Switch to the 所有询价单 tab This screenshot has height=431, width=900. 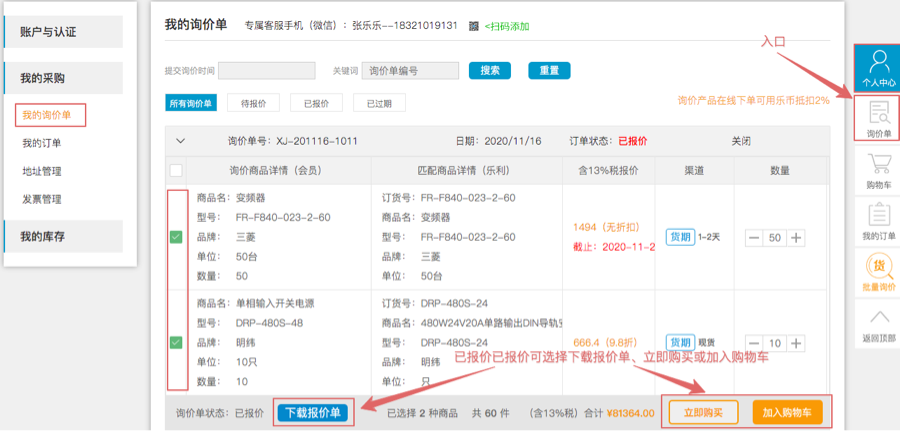[x=191, y=103]
